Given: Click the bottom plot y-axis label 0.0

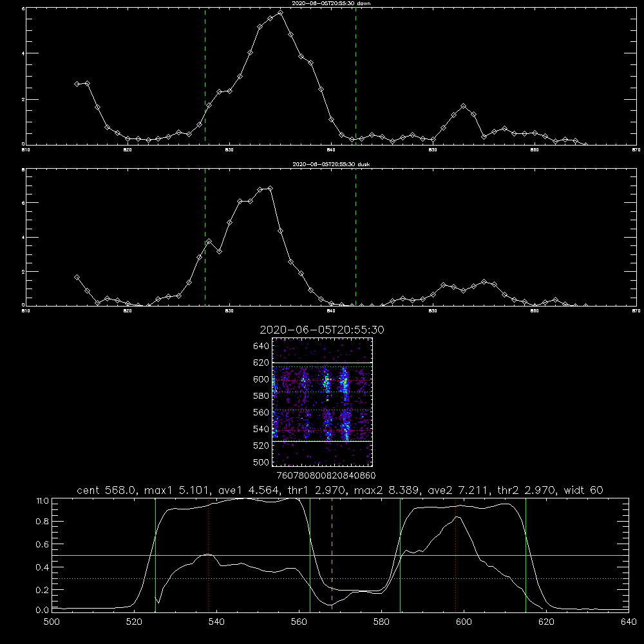Looking at the screenshot, I should tap(43, 611).
